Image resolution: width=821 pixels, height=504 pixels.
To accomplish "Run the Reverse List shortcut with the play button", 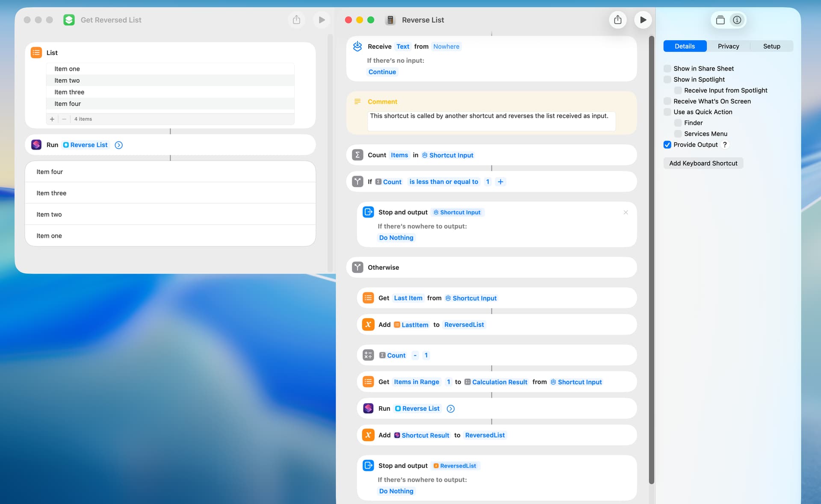I will [643, 20].
